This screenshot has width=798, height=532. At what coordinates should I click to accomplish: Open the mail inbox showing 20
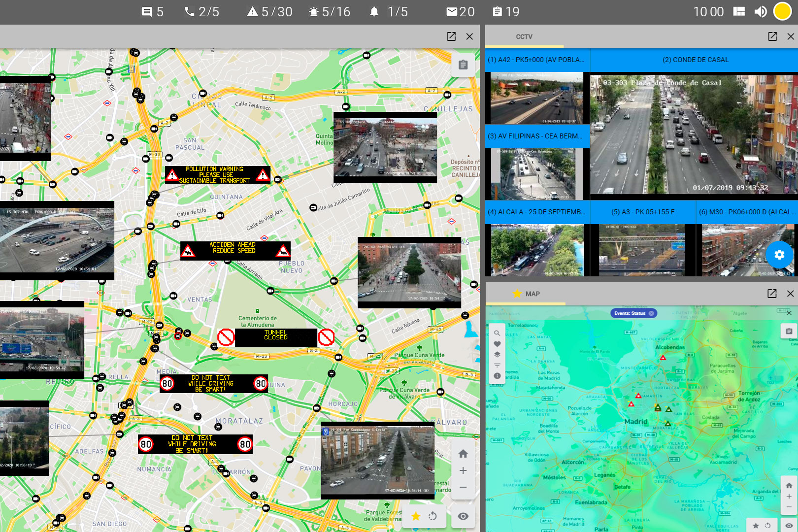tap(460, 12)
